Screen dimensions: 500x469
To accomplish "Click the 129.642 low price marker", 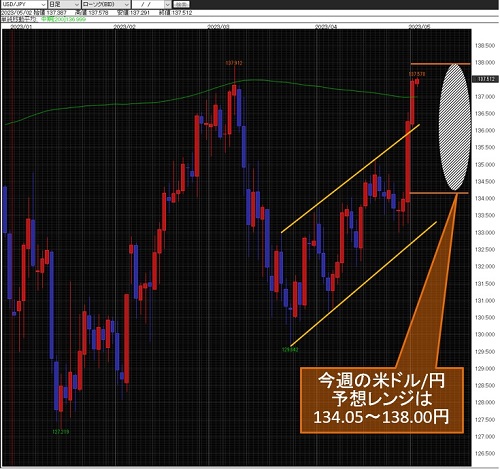I will tap(290, 350).
